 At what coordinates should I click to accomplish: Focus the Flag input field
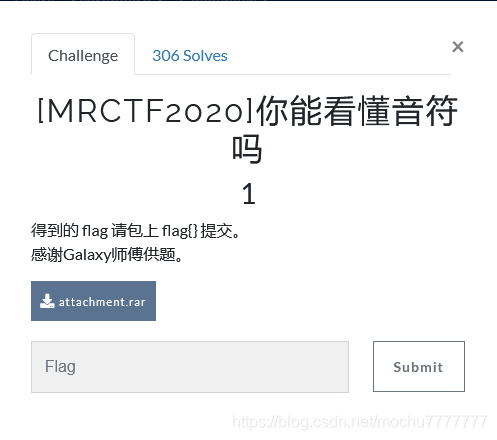click(x=190, y=367)
